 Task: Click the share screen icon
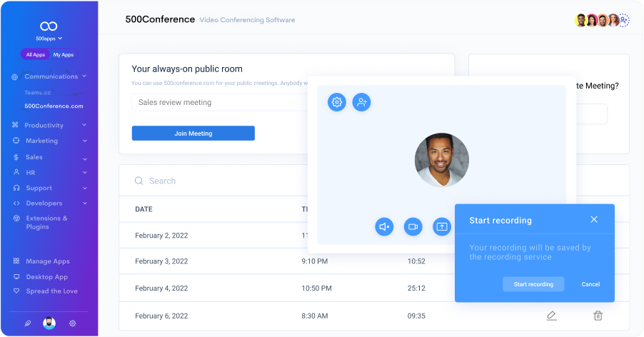click(442, 227)
